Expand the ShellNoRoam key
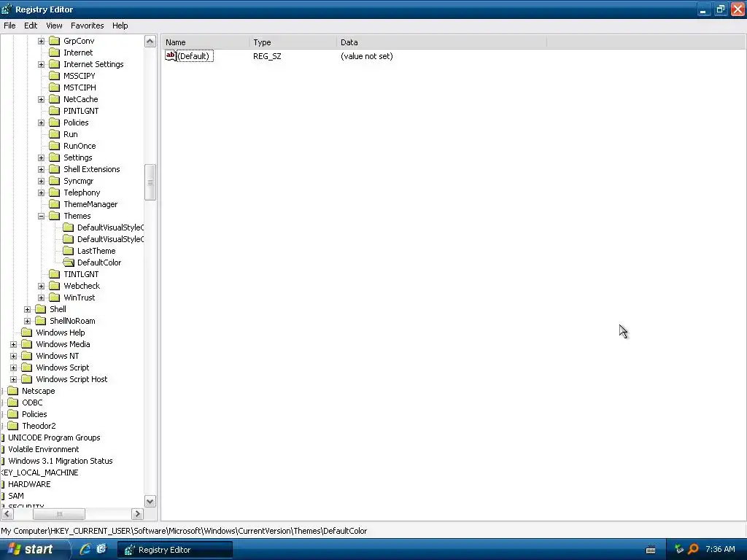The height and width of the screenshot is (560, 747). [27, 322]
